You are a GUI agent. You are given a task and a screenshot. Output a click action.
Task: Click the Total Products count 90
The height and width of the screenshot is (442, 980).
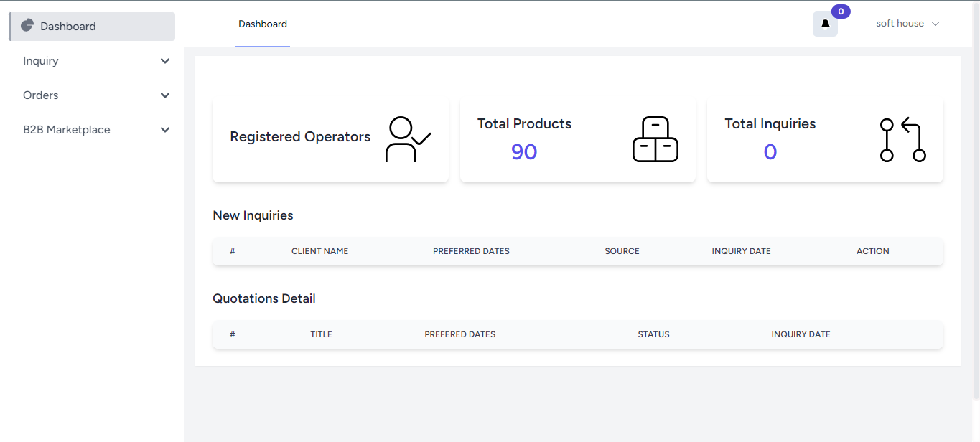click(x=524, y=152)
